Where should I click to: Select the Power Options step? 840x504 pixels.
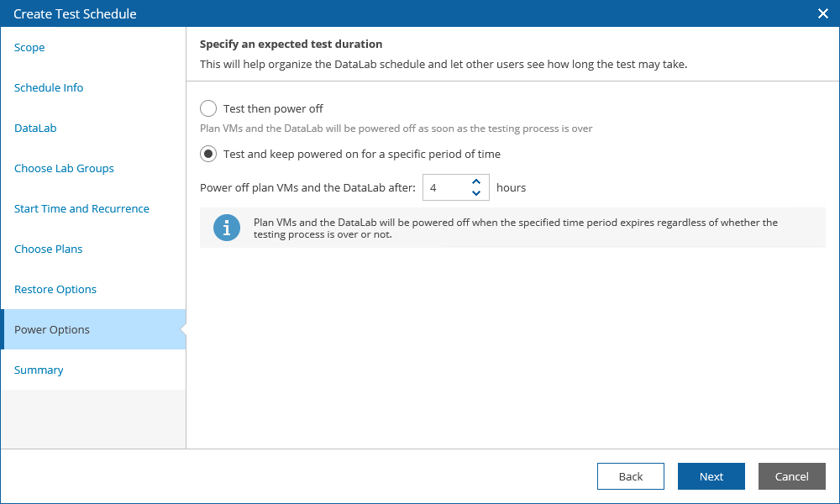pyautogui.click(x=52, y=329)
